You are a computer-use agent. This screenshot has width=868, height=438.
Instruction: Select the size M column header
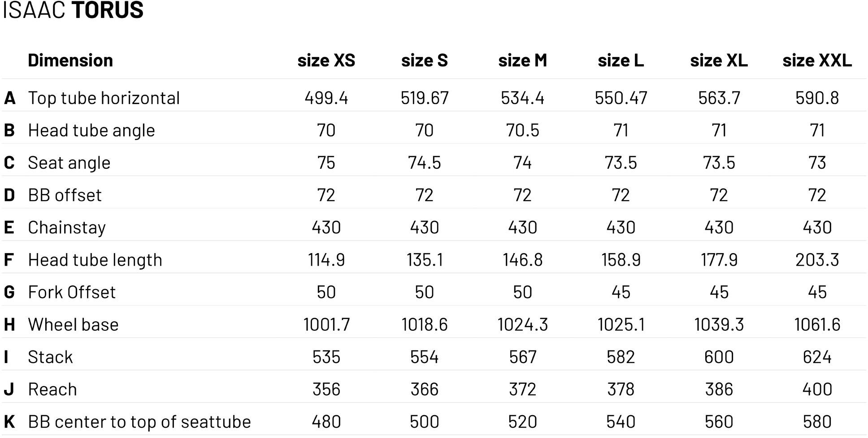522,60
